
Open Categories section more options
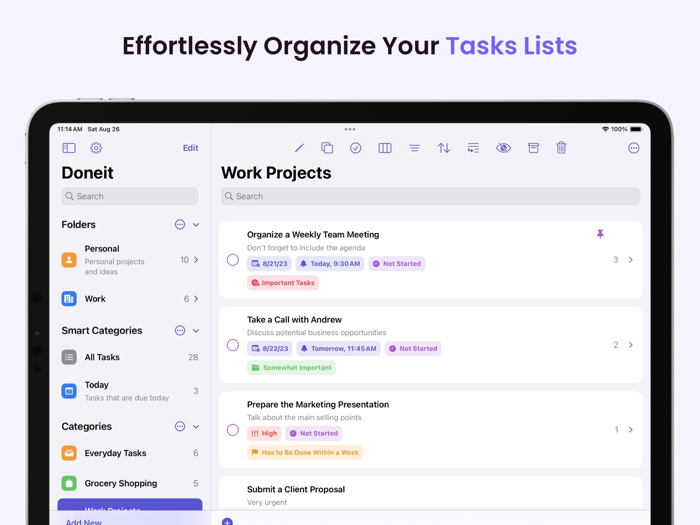click(180, 426)
